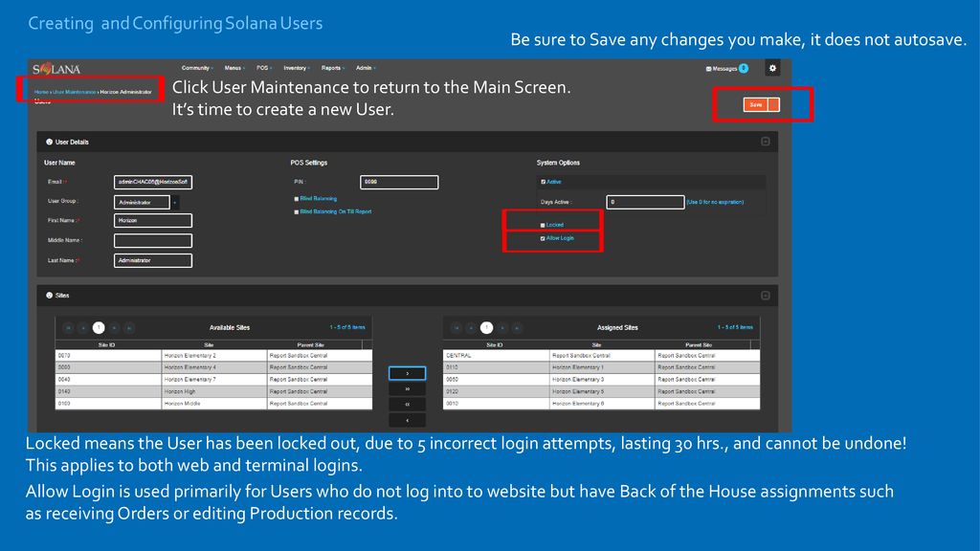The width and height of the screenshot is (980, 551).
Task: Click the Days Active field
Action: coord(645,202)
